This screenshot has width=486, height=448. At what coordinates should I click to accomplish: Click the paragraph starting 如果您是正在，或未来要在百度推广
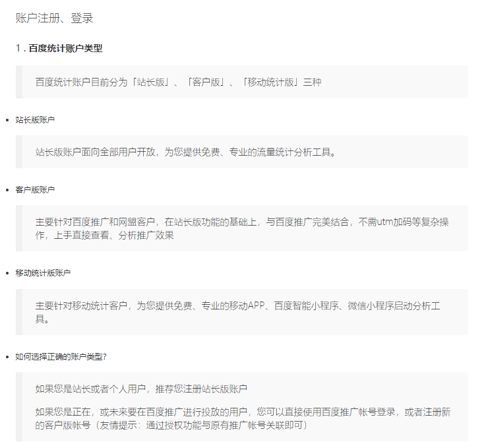coord(243,418)
